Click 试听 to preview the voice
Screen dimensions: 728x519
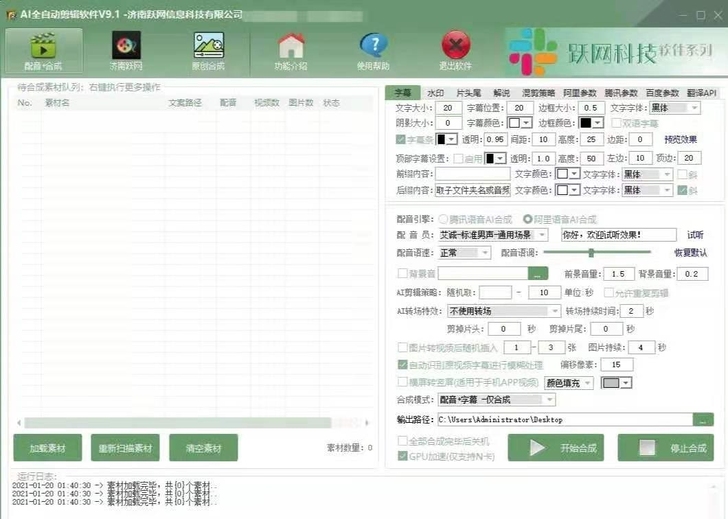(695, 235)
